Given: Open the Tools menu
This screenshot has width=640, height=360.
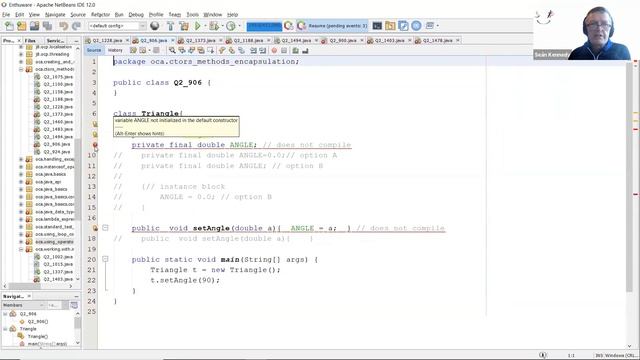Looking at the screenshot, I should 192,14.
